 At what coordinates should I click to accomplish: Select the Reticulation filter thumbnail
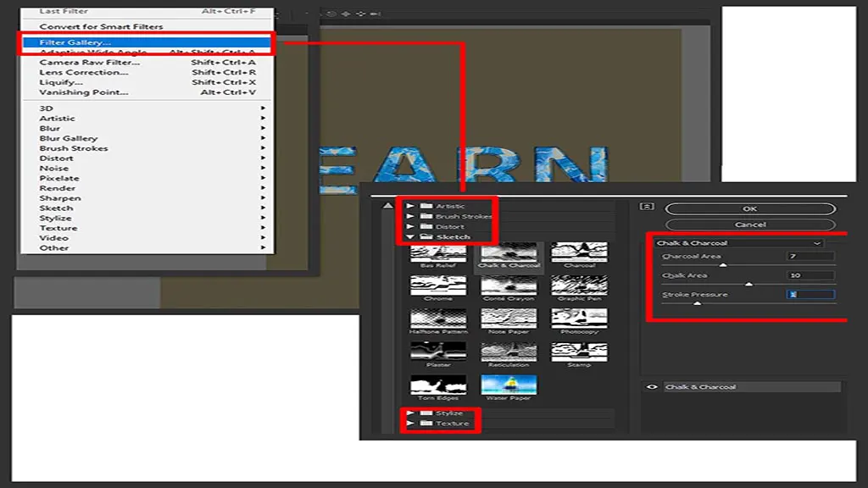tap(509, 355)
